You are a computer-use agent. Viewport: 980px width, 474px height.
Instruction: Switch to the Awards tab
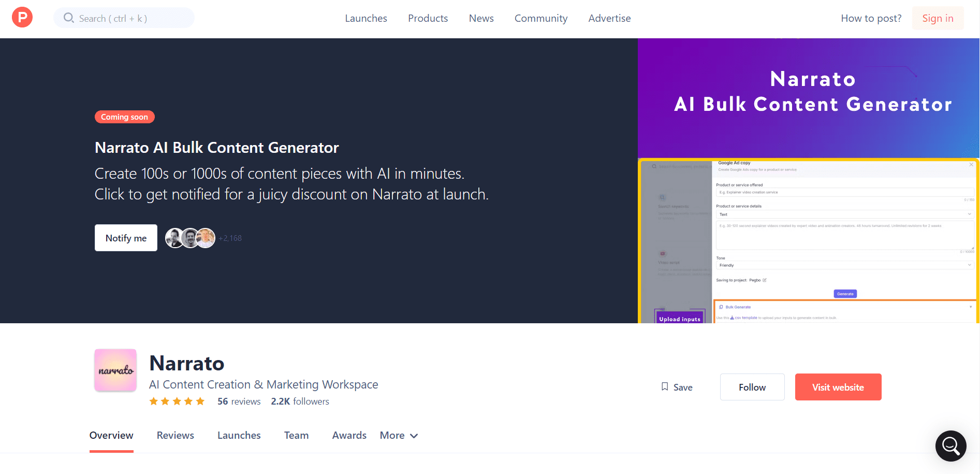[x=349, y=436]
